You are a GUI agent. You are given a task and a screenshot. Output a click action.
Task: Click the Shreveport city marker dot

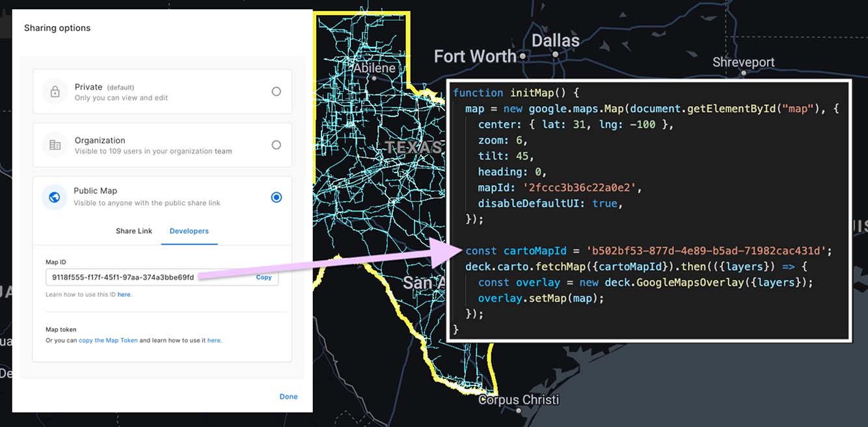[x=744, y=75]
